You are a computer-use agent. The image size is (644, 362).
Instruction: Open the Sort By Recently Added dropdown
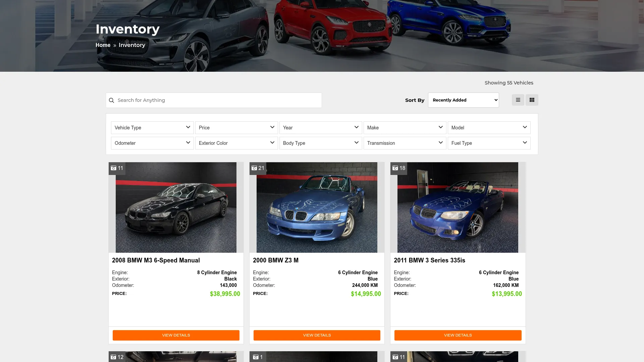463,100
